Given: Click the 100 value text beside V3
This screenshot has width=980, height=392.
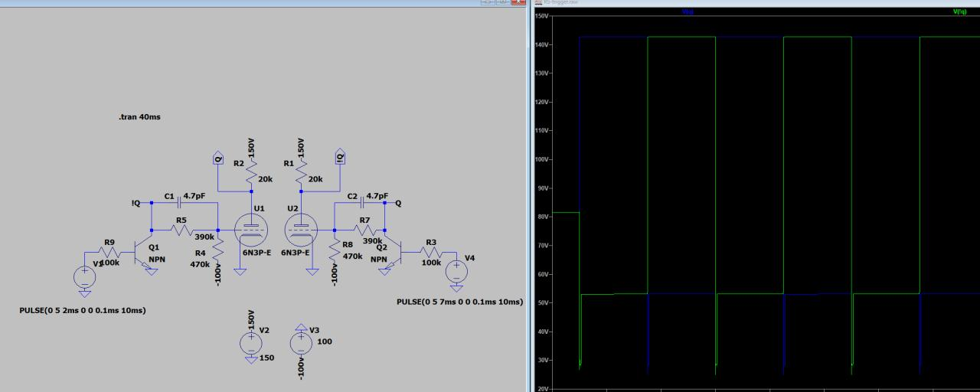Looking at the screenshot, I should (324, 341).
